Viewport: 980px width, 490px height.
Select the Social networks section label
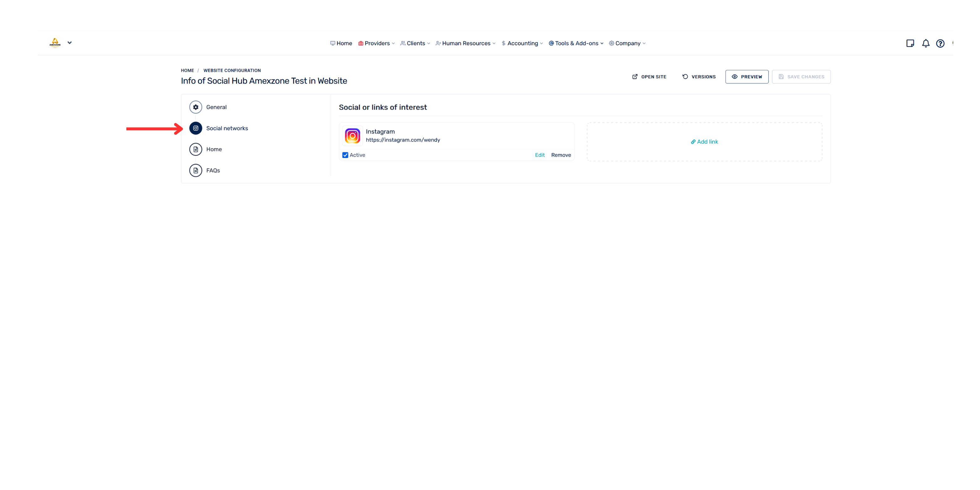tap(227, 128)
